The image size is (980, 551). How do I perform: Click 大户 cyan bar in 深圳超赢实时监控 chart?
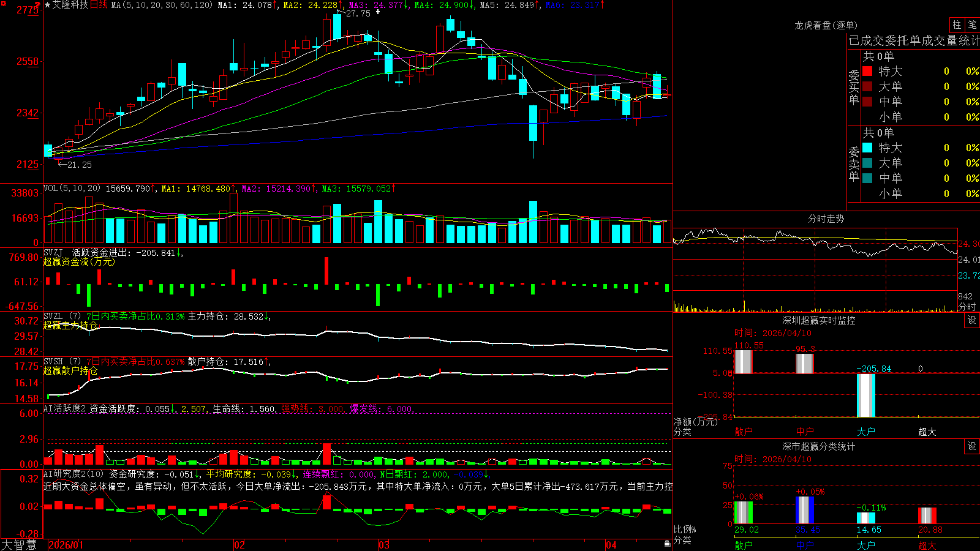(x=866, y=395)
